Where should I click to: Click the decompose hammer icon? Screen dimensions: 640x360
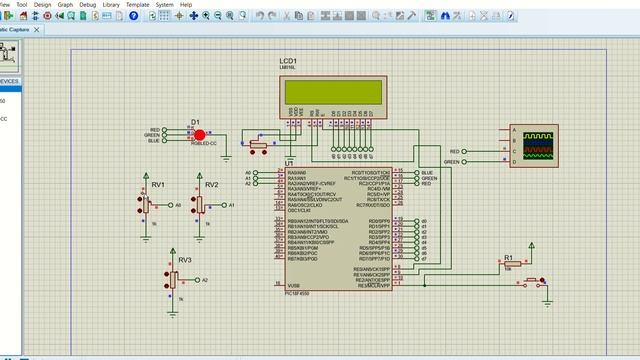[412, 16]
